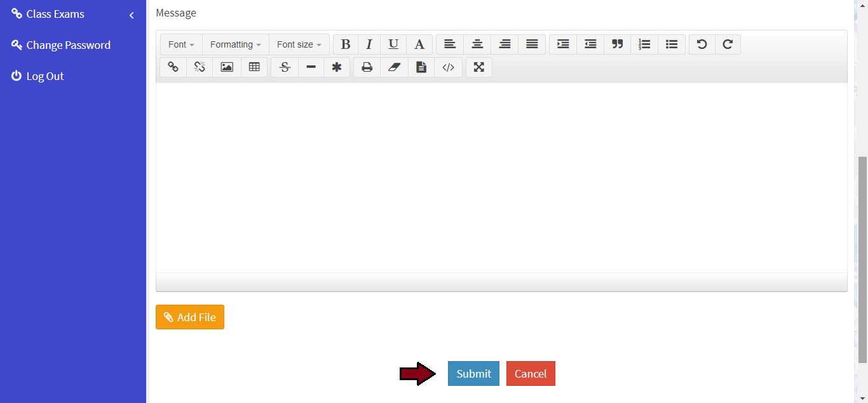This screenshot has height=403, width=868.
Task: Go to Change Password in sidebar
Action: [x=68, y=45]
